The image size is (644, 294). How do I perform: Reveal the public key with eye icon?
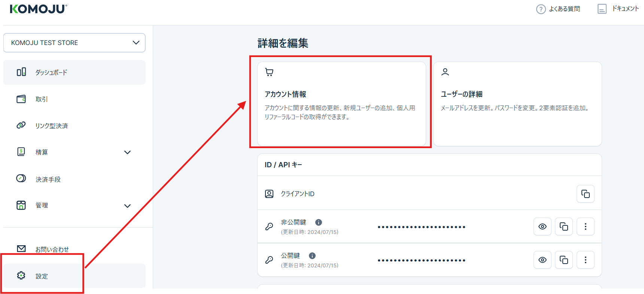point(542,260)
